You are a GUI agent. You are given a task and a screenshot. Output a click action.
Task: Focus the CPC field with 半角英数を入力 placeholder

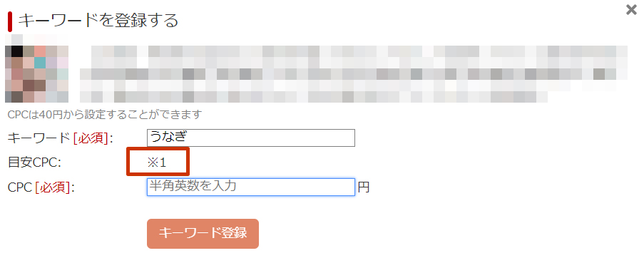[250, 187]
